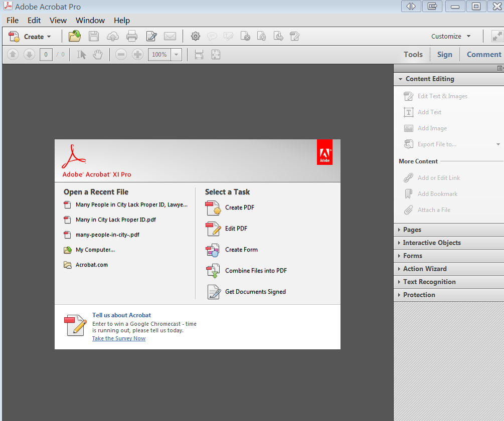Image resolution: width=504 pixels, height=421 pixels.
Task: Click the page number input field
Action: pos(45,54)
